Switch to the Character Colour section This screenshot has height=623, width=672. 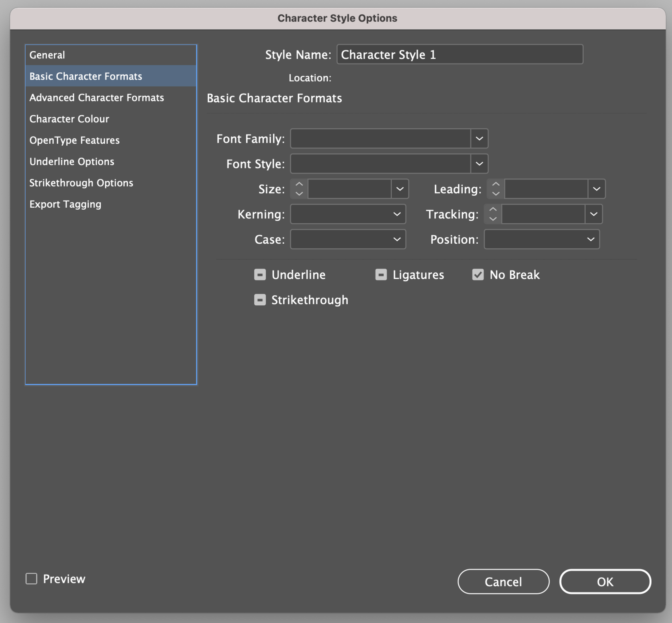point(69,119)
